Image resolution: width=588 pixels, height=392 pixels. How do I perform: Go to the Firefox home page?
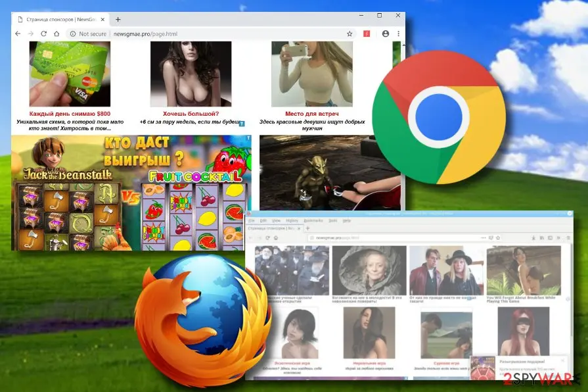pyautogui.click(x=276, y=237)
